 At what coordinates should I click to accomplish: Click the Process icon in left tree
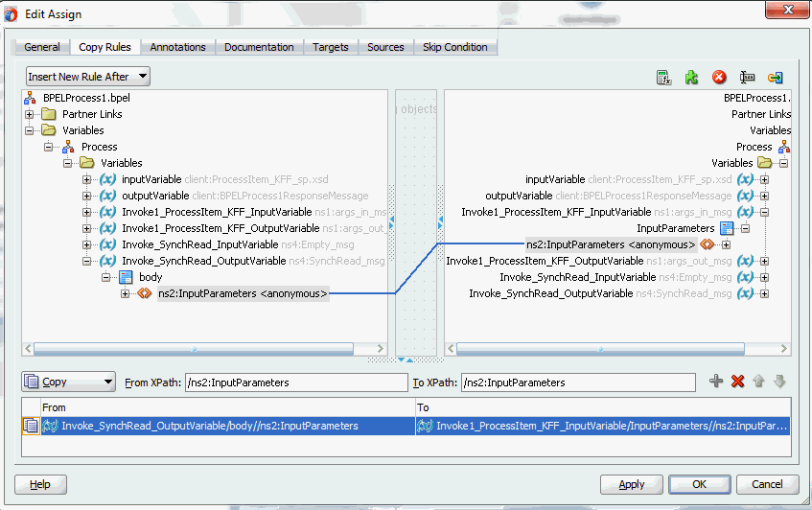click(x=68, y=147)
